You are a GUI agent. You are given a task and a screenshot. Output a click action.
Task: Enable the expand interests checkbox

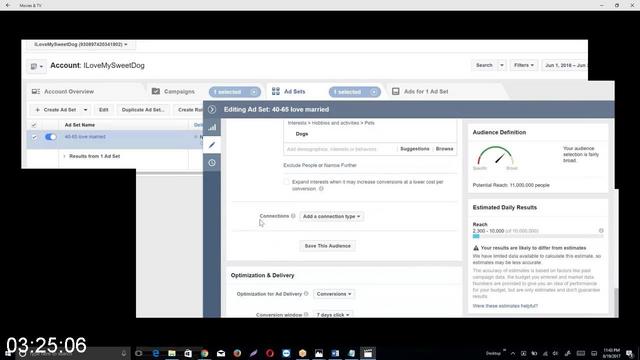point(286,182)
